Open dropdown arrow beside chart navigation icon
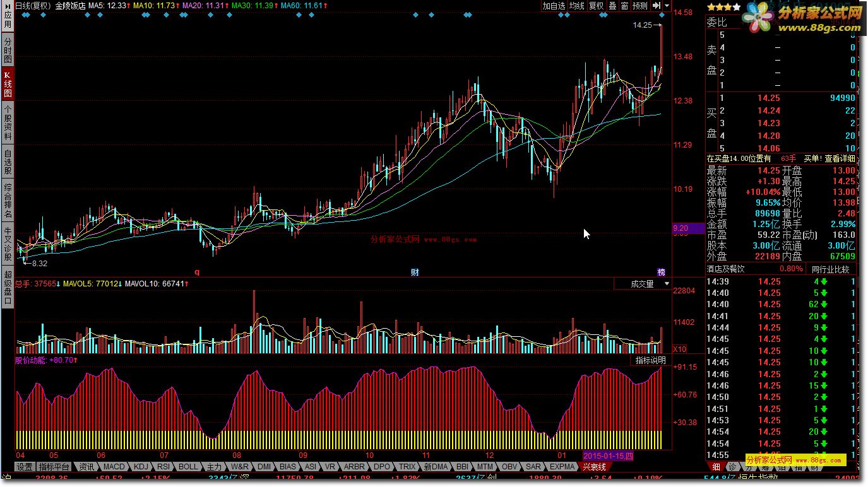This screenshot has height=487, width=868. point(667,6)
